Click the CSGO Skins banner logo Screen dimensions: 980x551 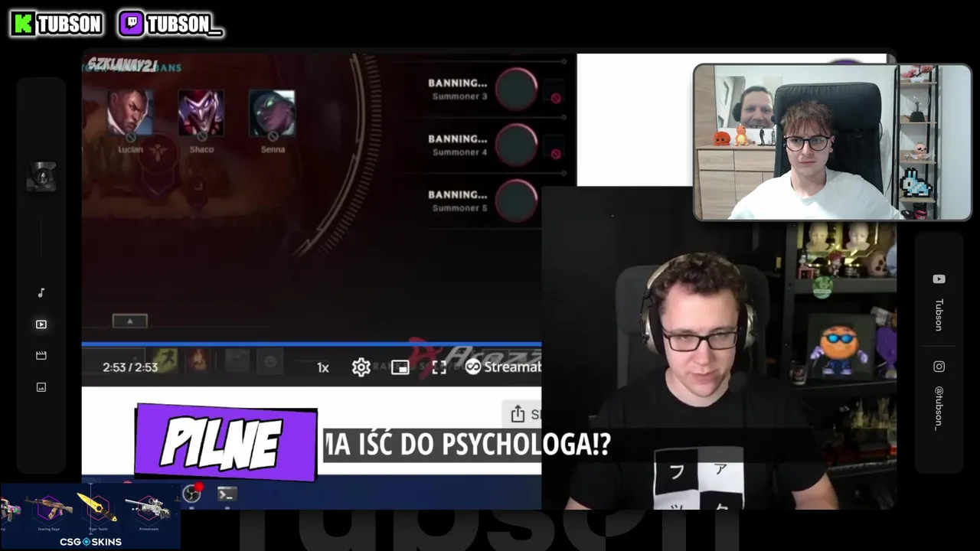[90, 542]
